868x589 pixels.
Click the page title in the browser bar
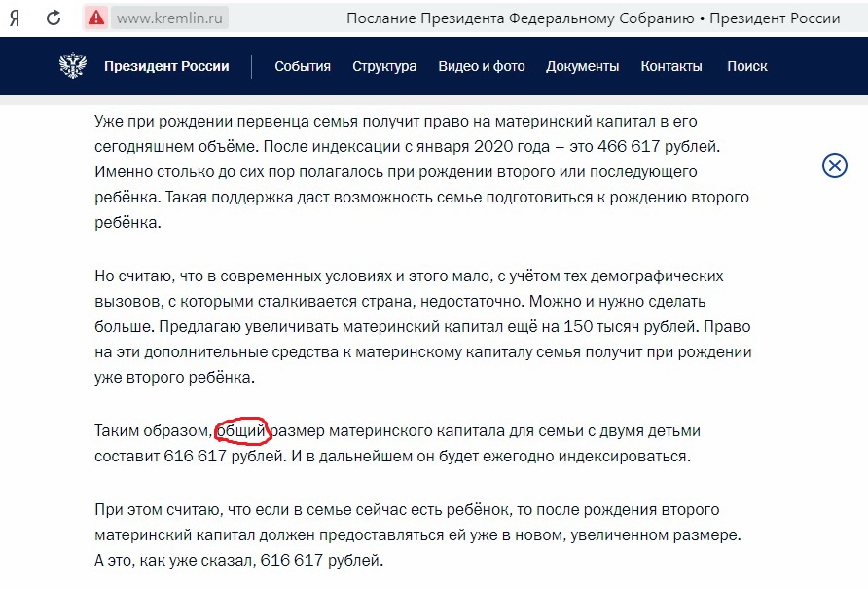point(593,18)
